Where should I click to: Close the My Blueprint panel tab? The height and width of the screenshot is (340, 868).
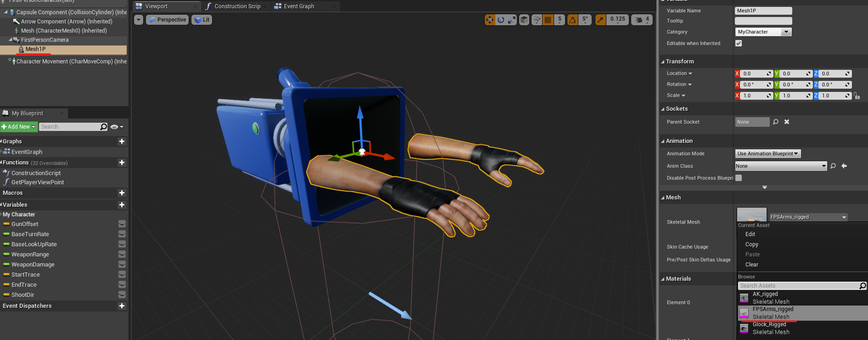point(62,113)
